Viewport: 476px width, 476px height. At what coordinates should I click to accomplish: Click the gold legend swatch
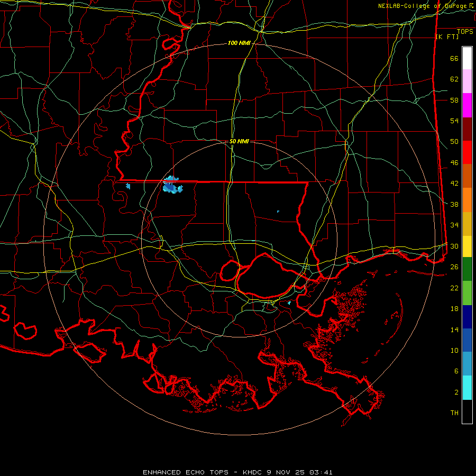coord(467,224)
